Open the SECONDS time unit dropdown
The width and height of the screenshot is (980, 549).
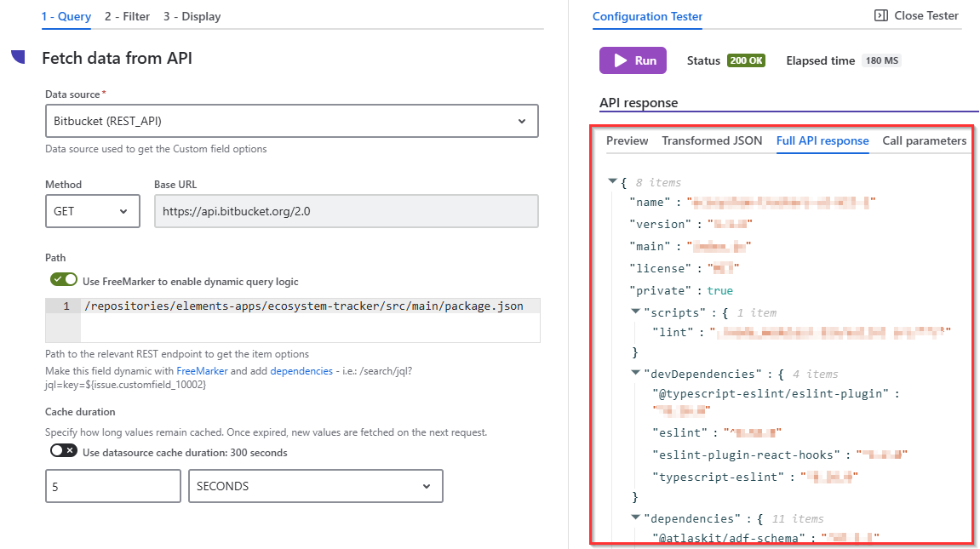click(x=316, y=486)
